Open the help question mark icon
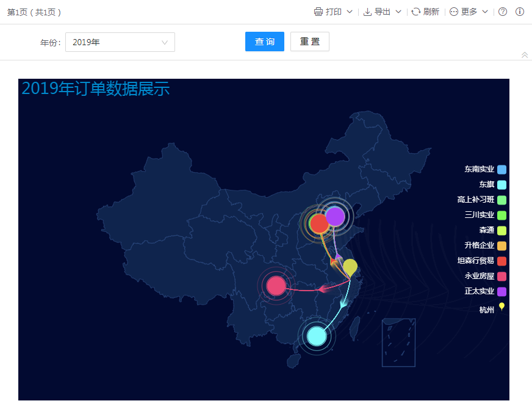 tap(503, 12)
